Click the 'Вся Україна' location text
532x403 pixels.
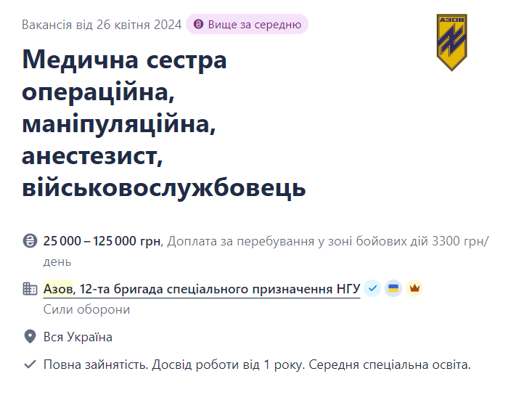click(78, 337)
